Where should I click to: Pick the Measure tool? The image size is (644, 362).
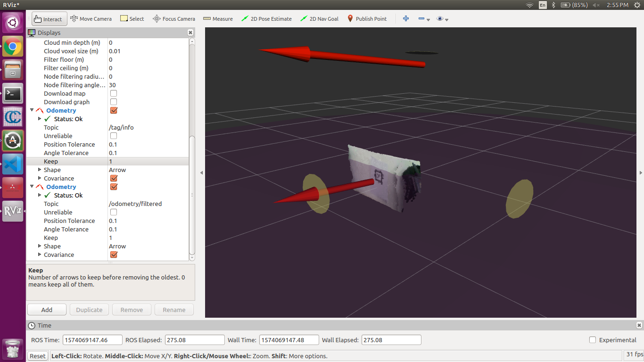(218, 19)
